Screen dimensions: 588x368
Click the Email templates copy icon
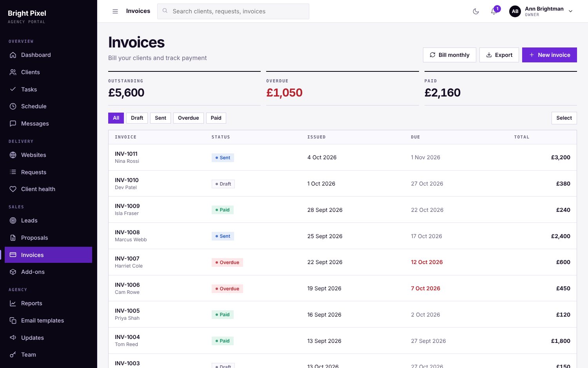point(13,321)
